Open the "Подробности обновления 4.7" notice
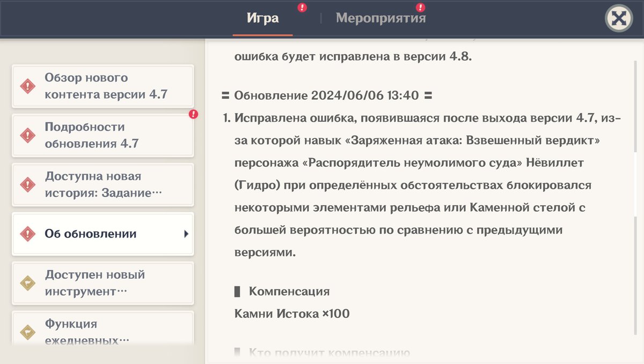 106,136
